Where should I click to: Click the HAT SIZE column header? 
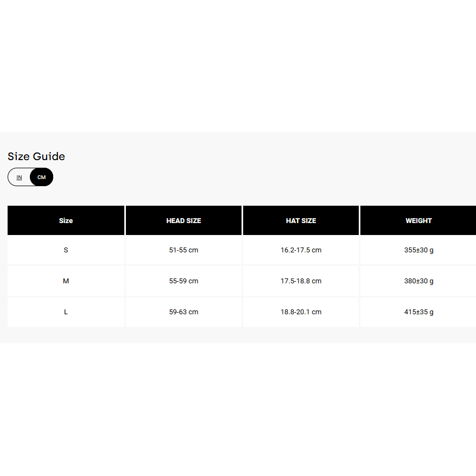(301, 221)
